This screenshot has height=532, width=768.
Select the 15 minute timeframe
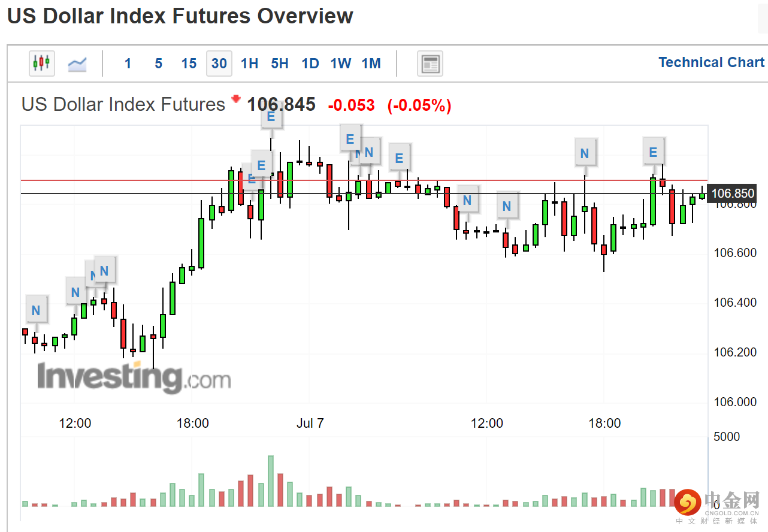(189, 64)
